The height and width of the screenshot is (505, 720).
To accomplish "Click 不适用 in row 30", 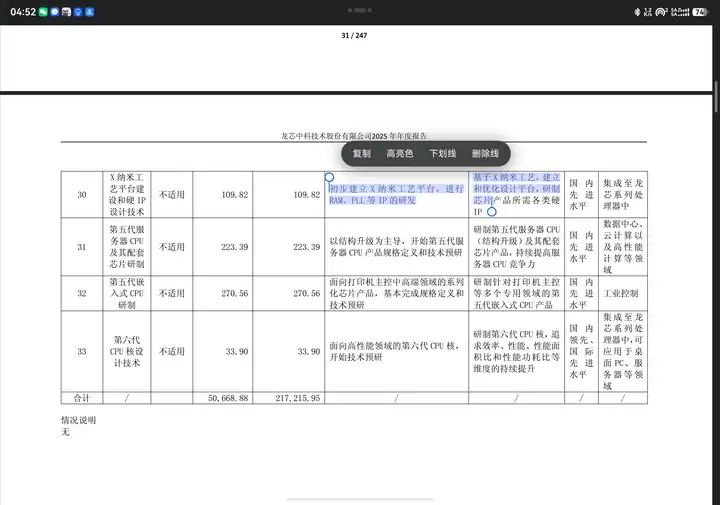I will (172, 195).
